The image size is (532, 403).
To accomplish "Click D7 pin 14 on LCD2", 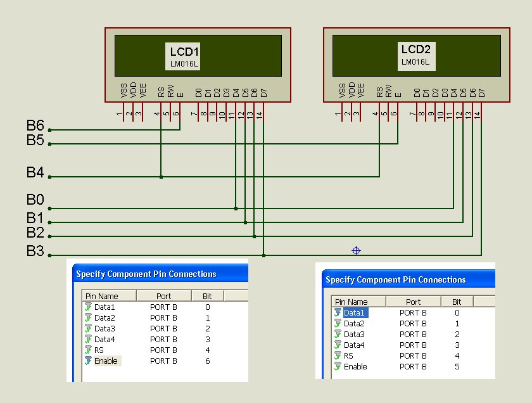I will [x=481, y=112].
